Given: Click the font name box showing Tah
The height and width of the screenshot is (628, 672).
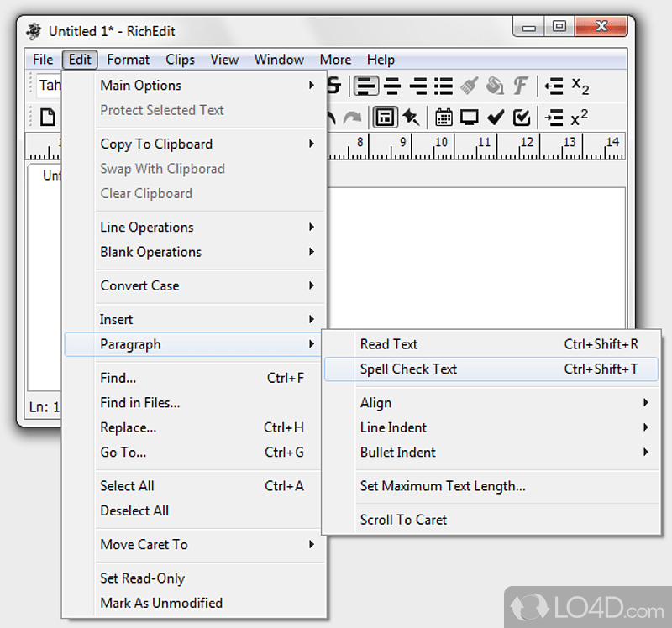Looking at the screenshot, I should pyautogui.click(x=50, y=86).
